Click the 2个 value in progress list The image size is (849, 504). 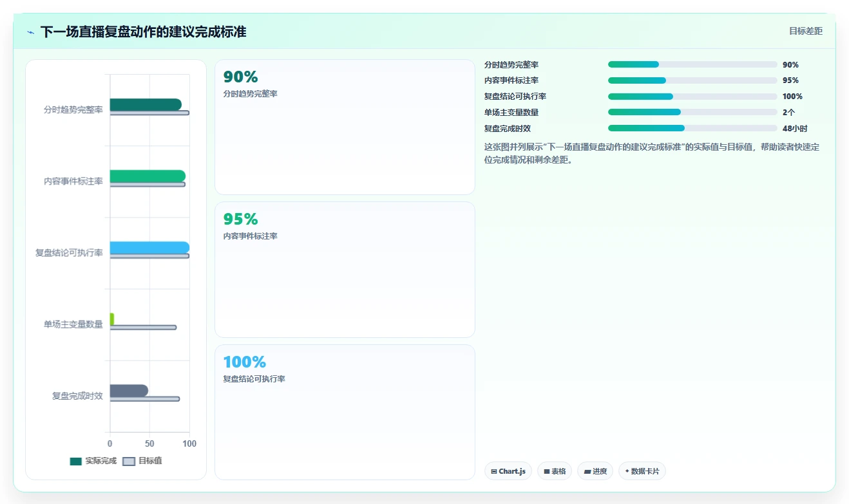788,112
